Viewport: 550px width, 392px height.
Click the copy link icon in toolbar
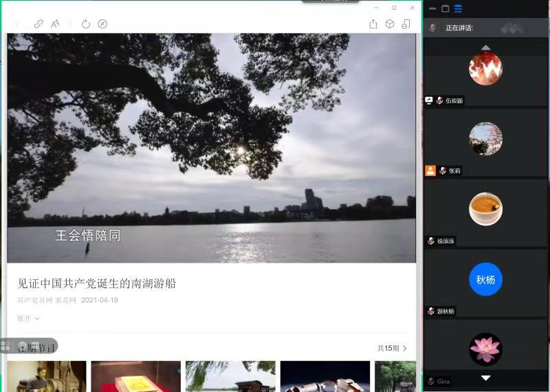[38, 24]
